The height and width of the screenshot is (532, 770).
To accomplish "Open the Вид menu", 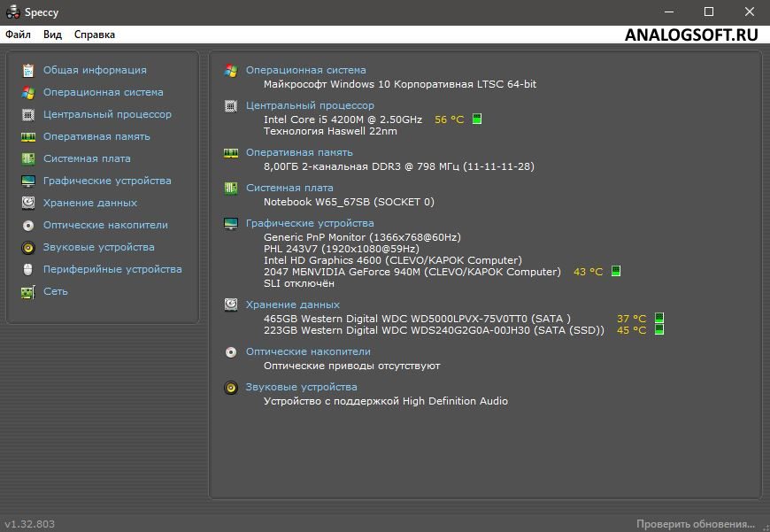I will (51, 34).
